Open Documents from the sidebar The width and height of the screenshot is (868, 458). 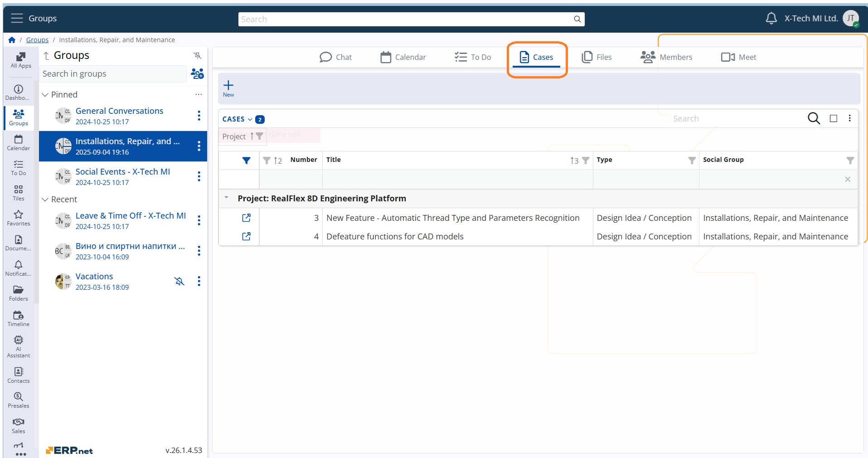(x=19, y=243)
